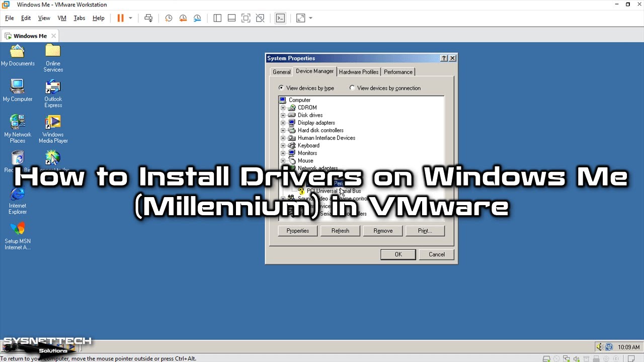Viewport: 644px width, 362px height.
Task: Open the File menu
Action: click(x=10, y=18)
